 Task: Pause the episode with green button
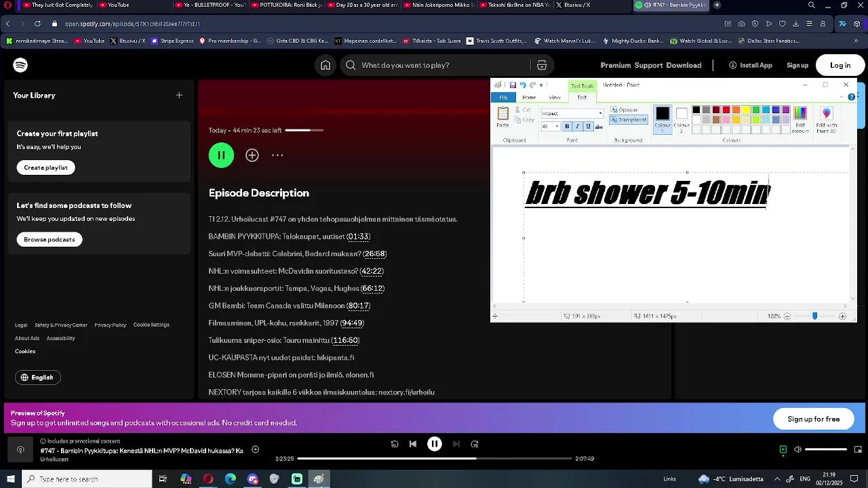221,155
